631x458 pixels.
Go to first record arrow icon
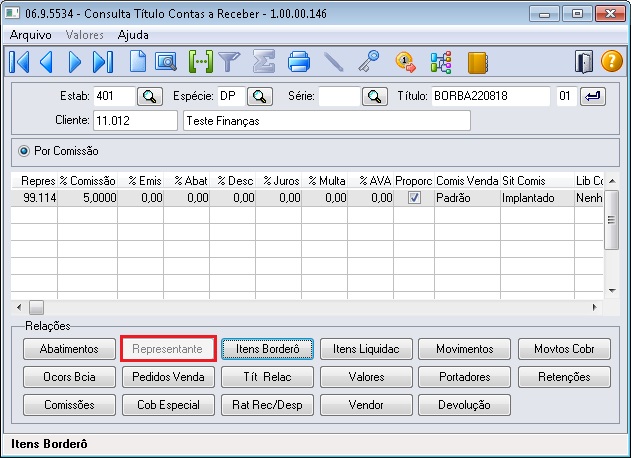19,62
